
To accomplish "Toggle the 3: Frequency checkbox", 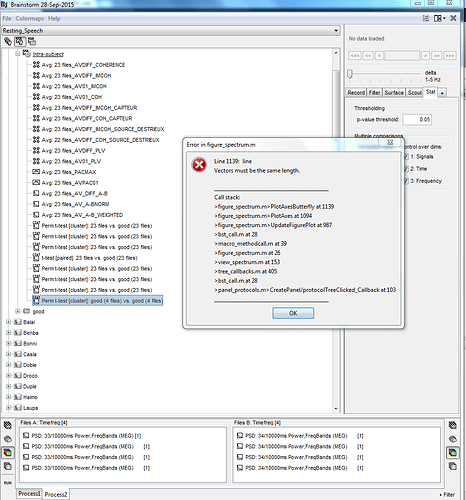I will pyautogui.click(x=406, y=181).
